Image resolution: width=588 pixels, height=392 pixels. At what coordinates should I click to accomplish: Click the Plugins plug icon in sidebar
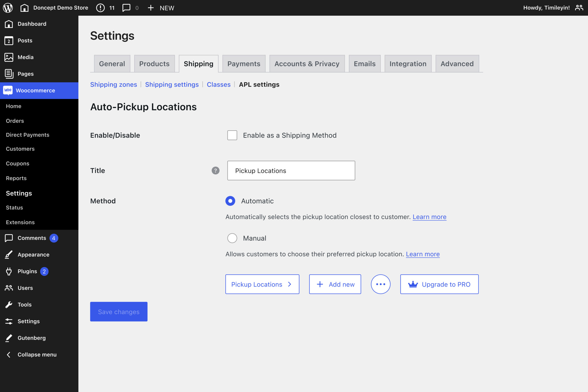click(x=9, y=271)
